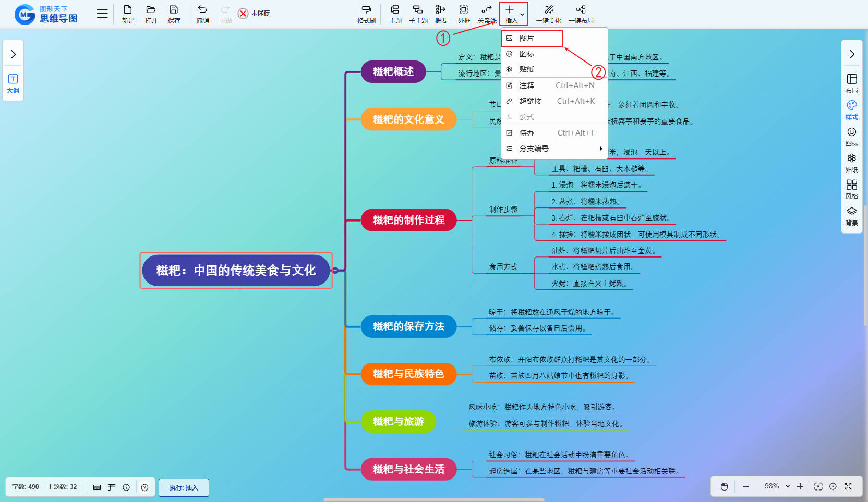Viewport: 868px width, 502px height.
Task: Toggle fullscreen mode icon
Action: [x=848, y=486]
